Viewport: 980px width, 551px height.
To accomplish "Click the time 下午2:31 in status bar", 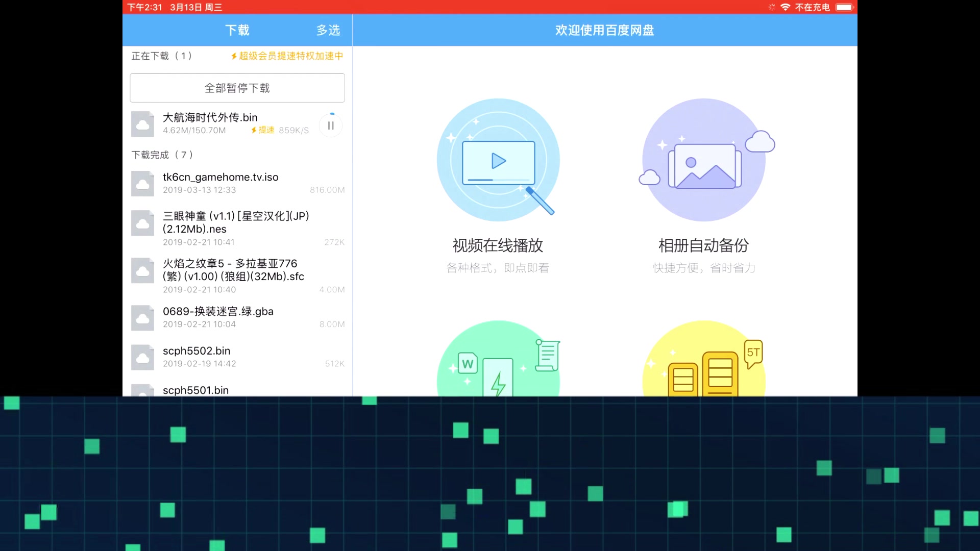I will pos(144,7).
